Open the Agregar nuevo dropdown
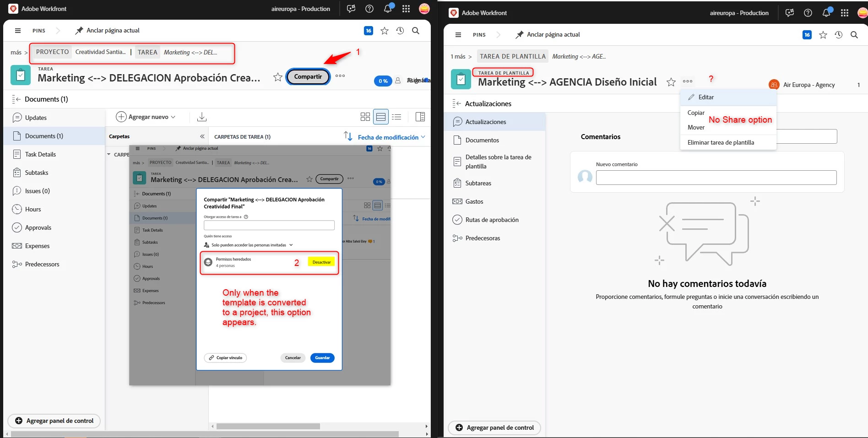 146,117
